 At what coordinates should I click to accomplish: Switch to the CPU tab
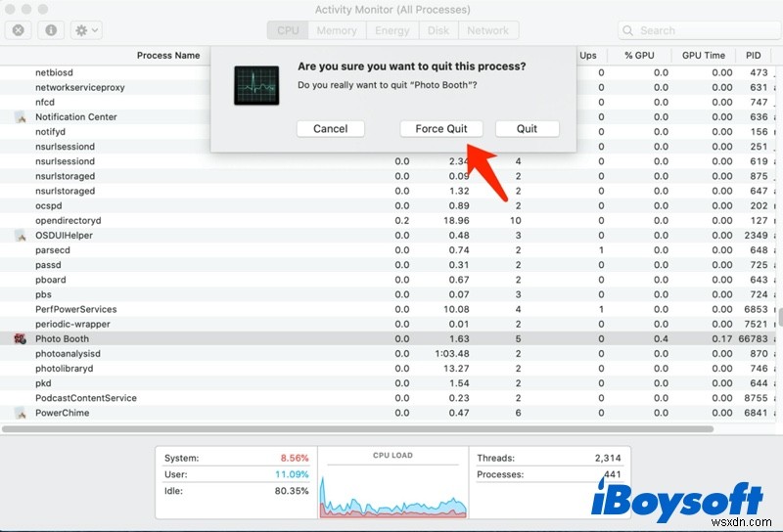click(x=288, y=30)
